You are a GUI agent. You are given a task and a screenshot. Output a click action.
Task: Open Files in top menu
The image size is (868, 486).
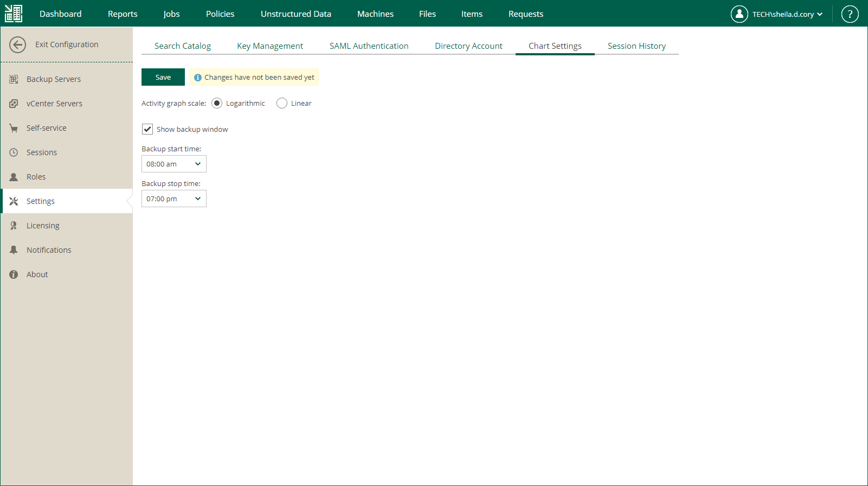click(427, 14)
